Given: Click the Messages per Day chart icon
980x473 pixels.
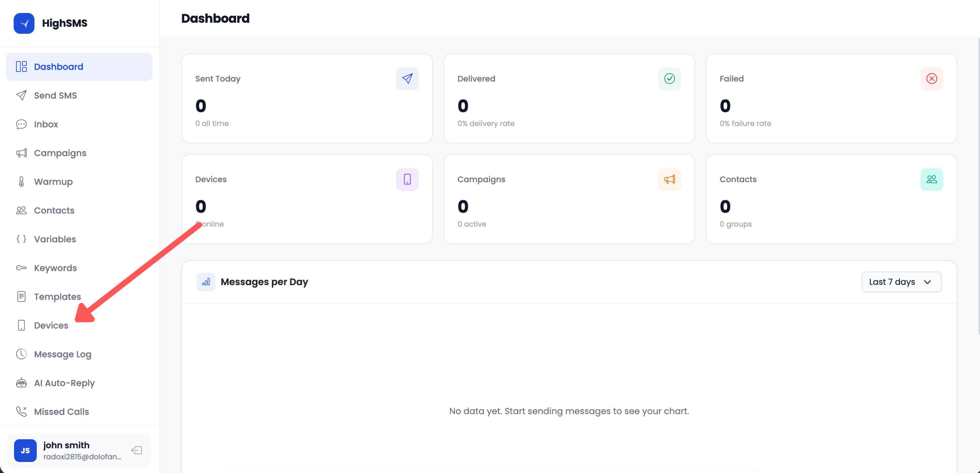Looking at the screenshot, I should point(206,282).
